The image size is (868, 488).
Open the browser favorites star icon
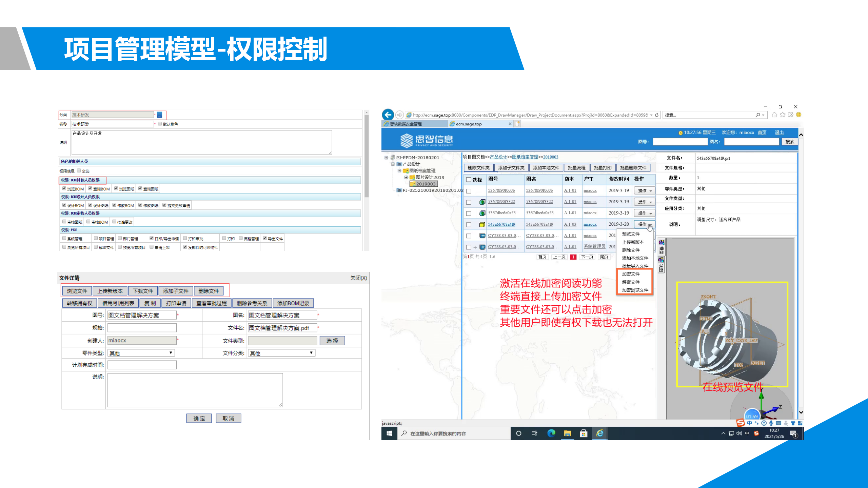click(x=783, y=115)
